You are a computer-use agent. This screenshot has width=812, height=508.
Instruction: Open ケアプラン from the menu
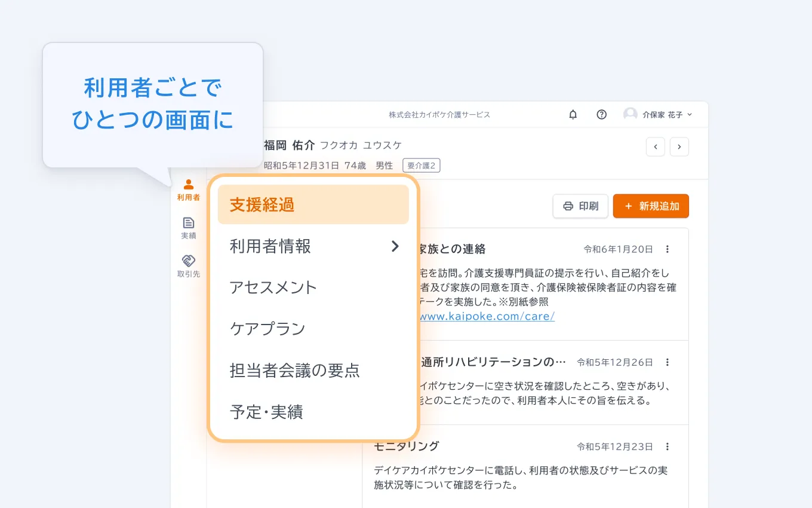pyautogui.click(x=267, y=328)
